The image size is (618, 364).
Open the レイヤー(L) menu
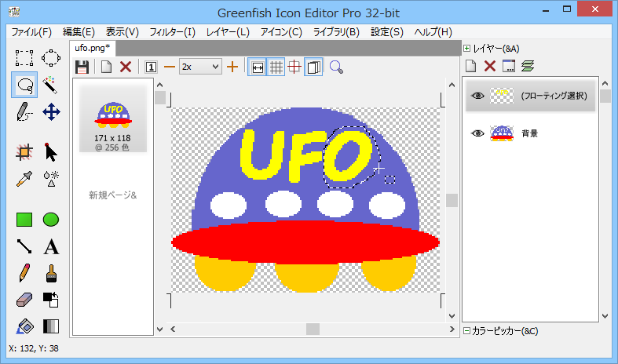point(227,32)
